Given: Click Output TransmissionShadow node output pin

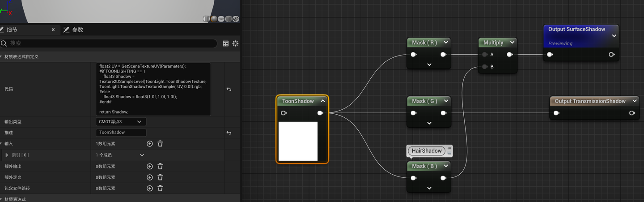Looking at the screenshot, I should tap(631, 113).
